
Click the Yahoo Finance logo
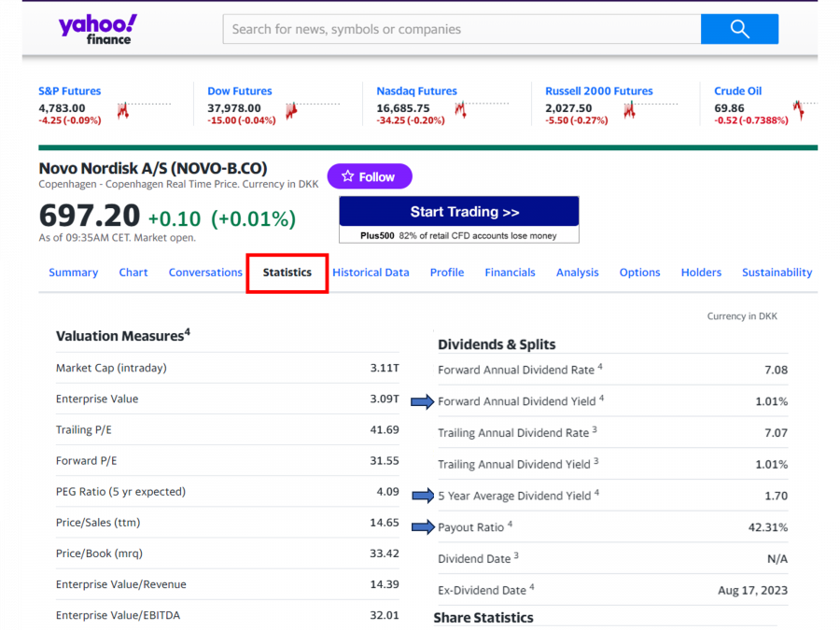97,30
